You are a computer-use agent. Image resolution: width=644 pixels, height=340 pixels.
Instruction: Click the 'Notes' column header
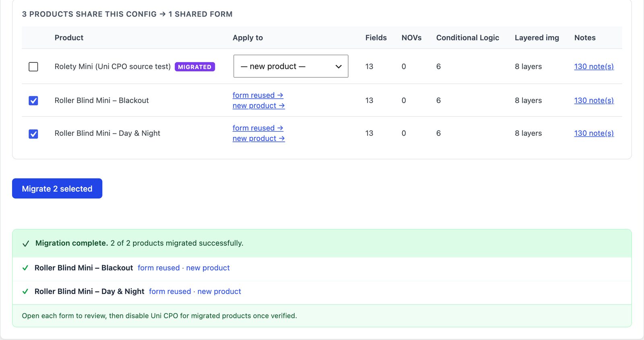(x=585, y=37)
